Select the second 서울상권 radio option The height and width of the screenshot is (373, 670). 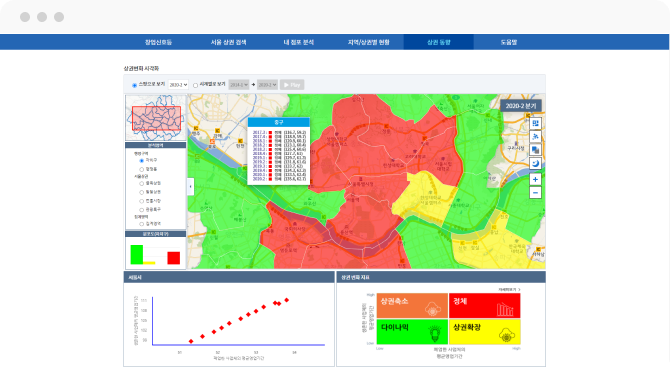click(141, 192)
